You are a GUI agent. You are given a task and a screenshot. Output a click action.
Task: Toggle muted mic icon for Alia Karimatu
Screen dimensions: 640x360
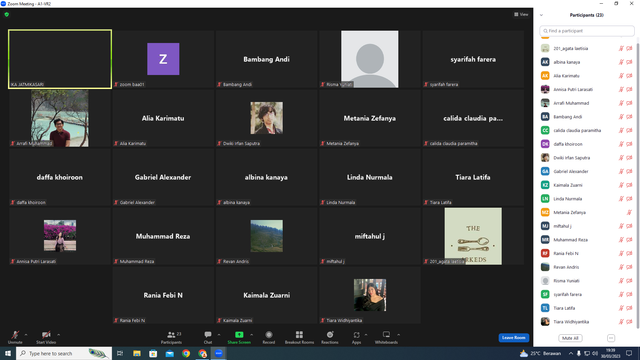pyautogui.click(x=621, y=76)
